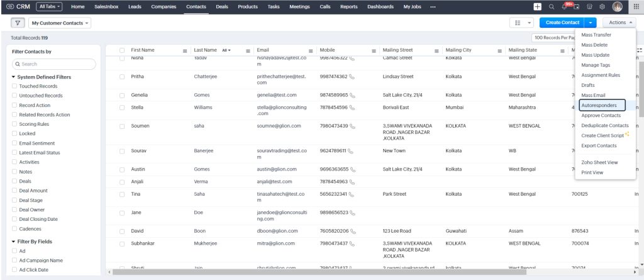Click the Create Contact button
Viewport: 644px width, 280px height.
click(562, 23)
